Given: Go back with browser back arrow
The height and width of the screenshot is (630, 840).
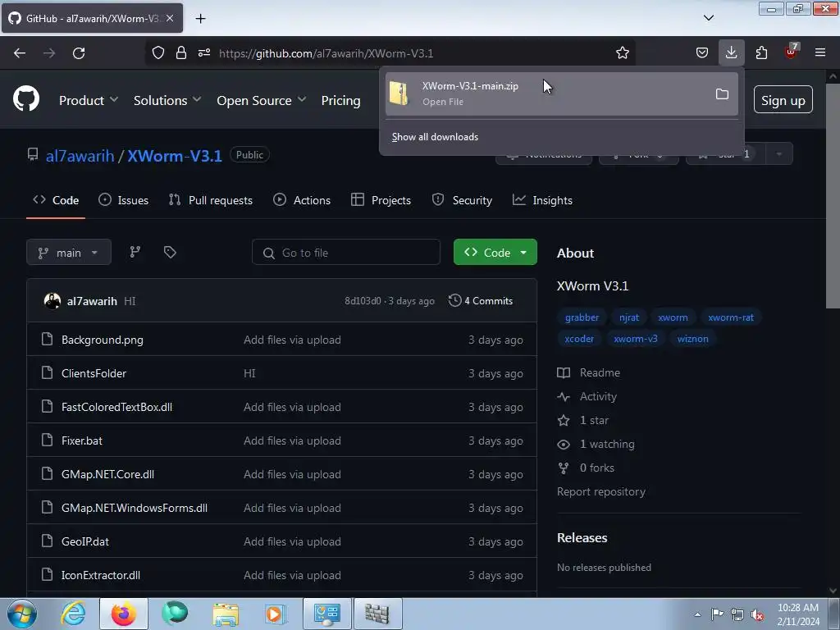Looking at the screenshot, I should [20, 53].
